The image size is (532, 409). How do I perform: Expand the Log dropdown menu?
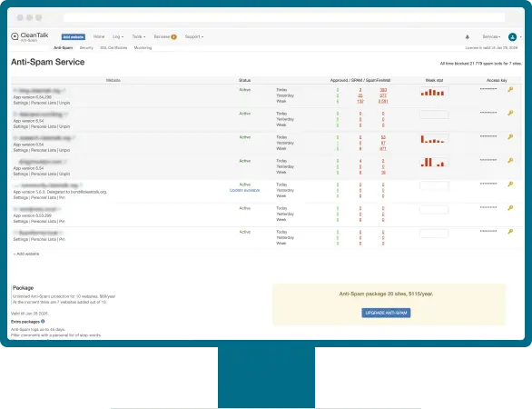[x=118, y=36]
